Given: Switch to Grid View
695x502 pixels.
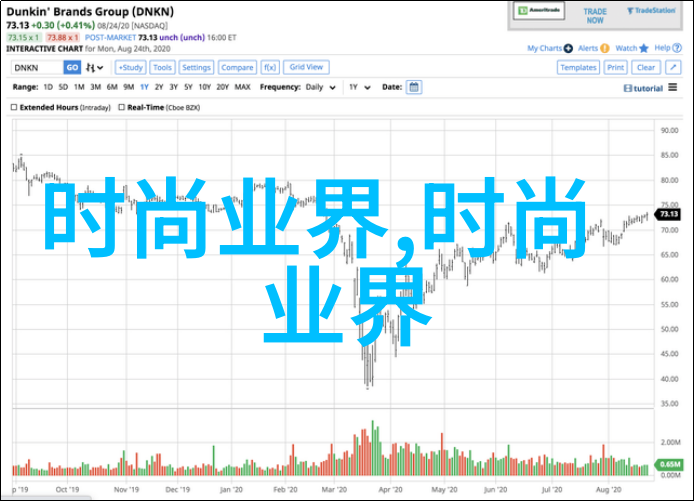Looking at the screenshot, I should (306, 67).
